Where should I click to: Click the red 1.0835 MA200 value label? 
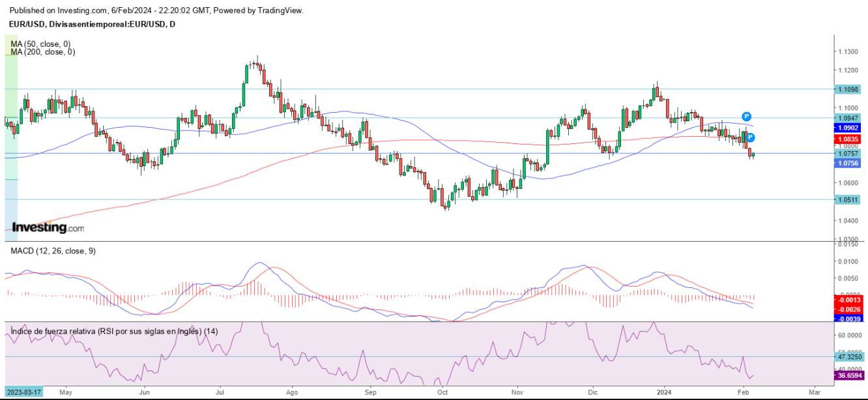pos(847,139)
